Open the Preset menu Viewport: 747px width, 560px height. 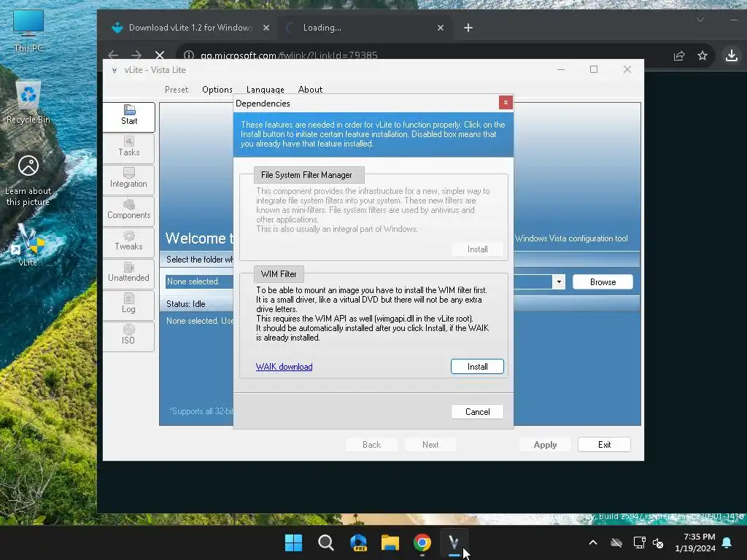coord(177,90)
